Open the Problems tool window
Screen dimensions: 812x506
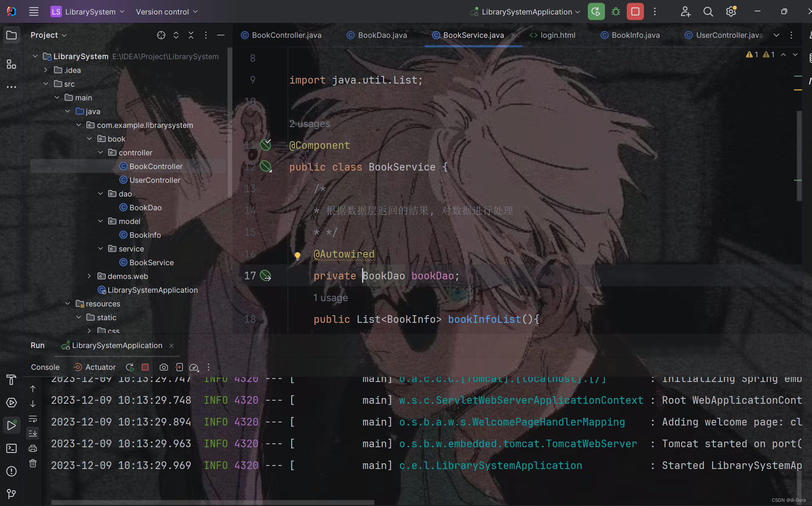pos(11,471)
